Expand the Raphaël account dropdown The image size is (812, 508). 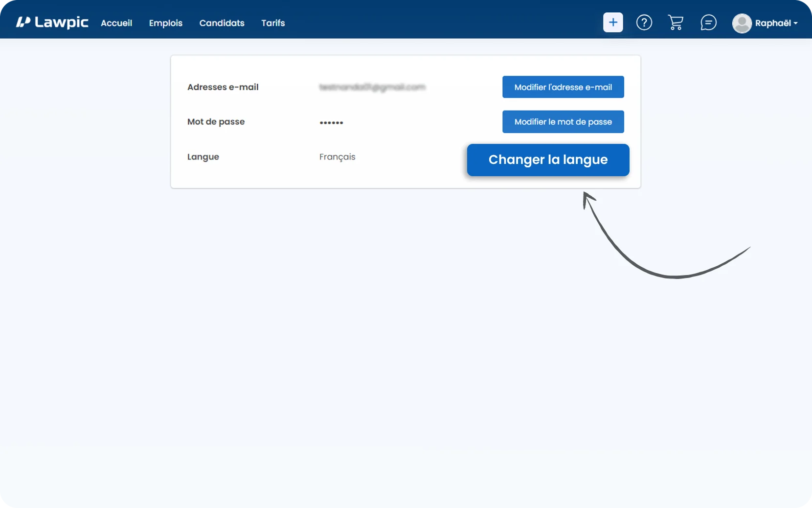pyautogui.click(x=776, y=23)
